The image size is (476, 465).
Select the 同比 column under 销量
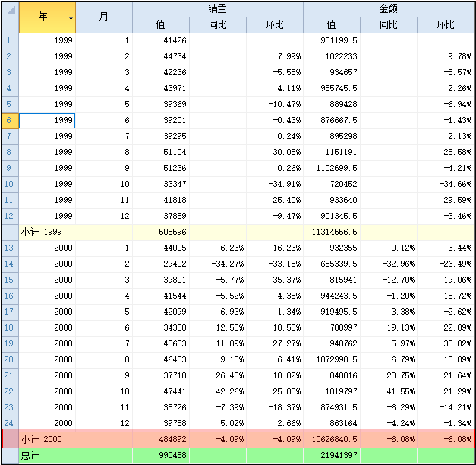click(218, 24)
